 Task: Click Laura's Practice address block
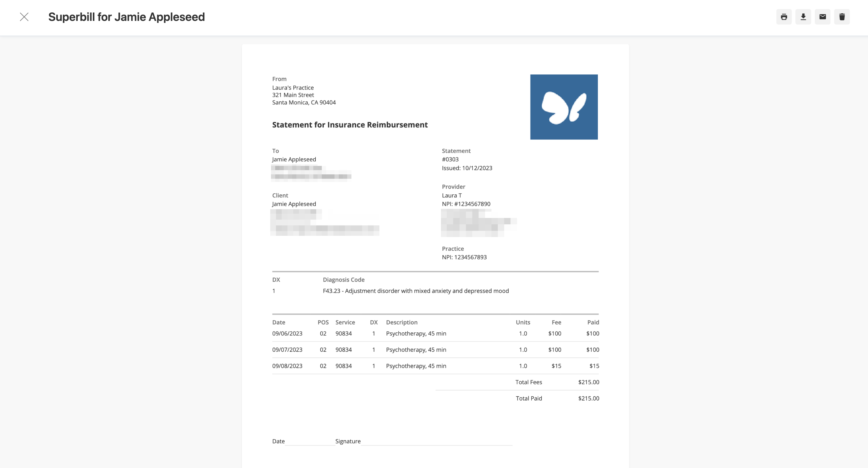[x=304, y=95]
